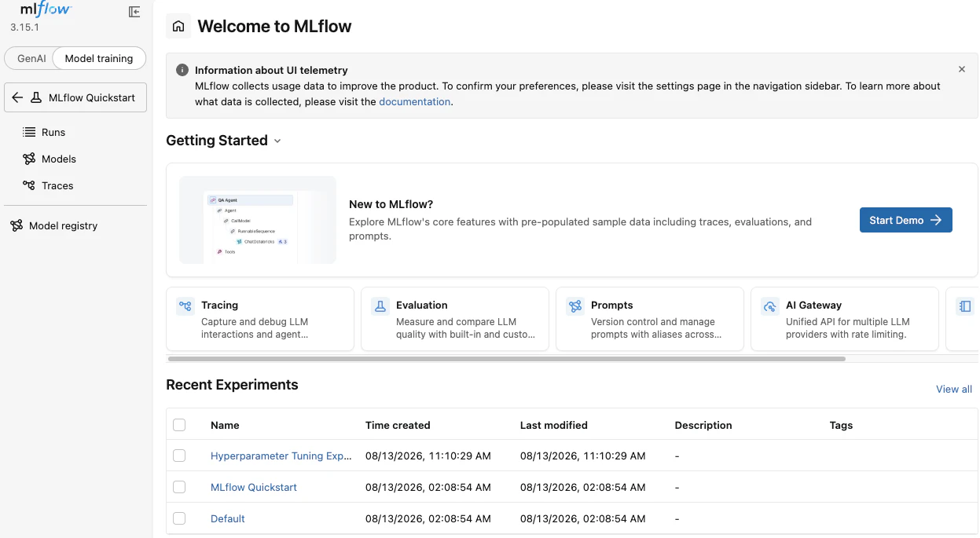The image size is (980, 538).
Task: Click the Tracing card icon
Action: coord(185,306)
